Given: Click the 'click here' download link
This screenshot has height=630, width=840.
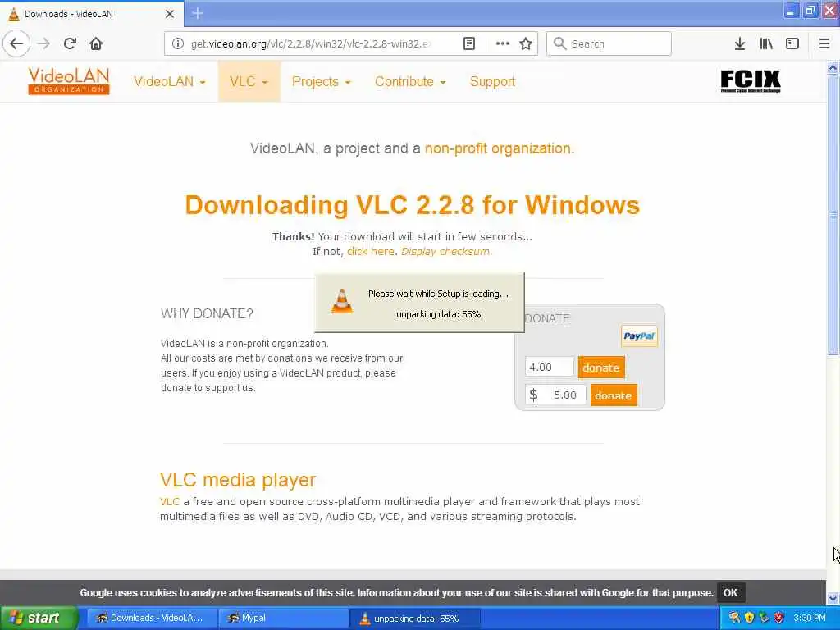Looking at the screenshot, I should (370, 251).
